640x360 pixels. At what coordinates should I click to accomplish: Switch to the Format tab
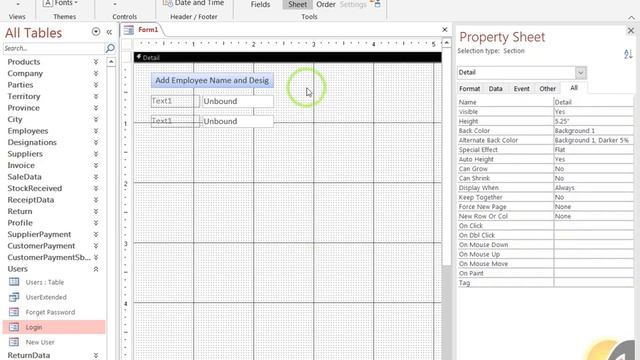[469, 89]
